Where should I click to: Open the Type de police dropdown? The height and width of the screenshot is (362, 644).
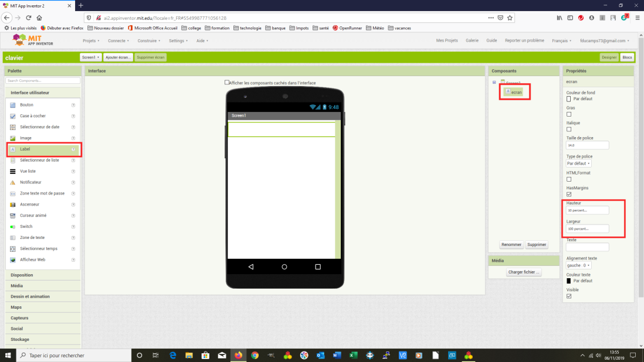point(579,163)
